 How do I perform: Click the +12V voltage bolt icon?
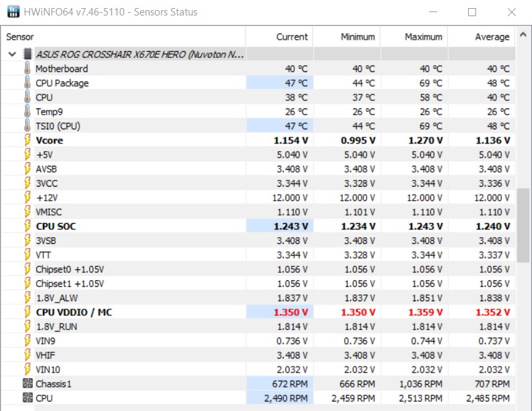(x=28, y=197)
